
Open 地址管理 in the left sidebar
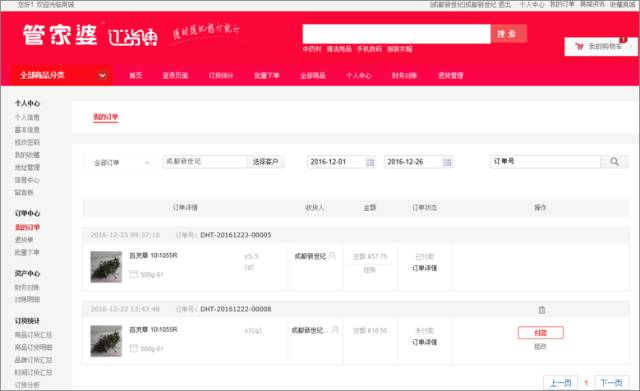tap(27, 167)
